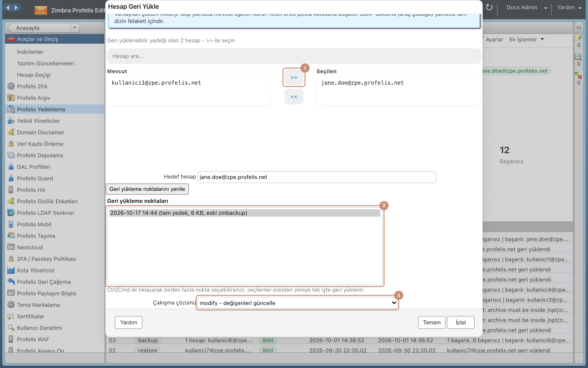Screen dimensions: 588x368
Task: Collapse right panel with double-arrow icon
Action: click(x=579, y=28)
